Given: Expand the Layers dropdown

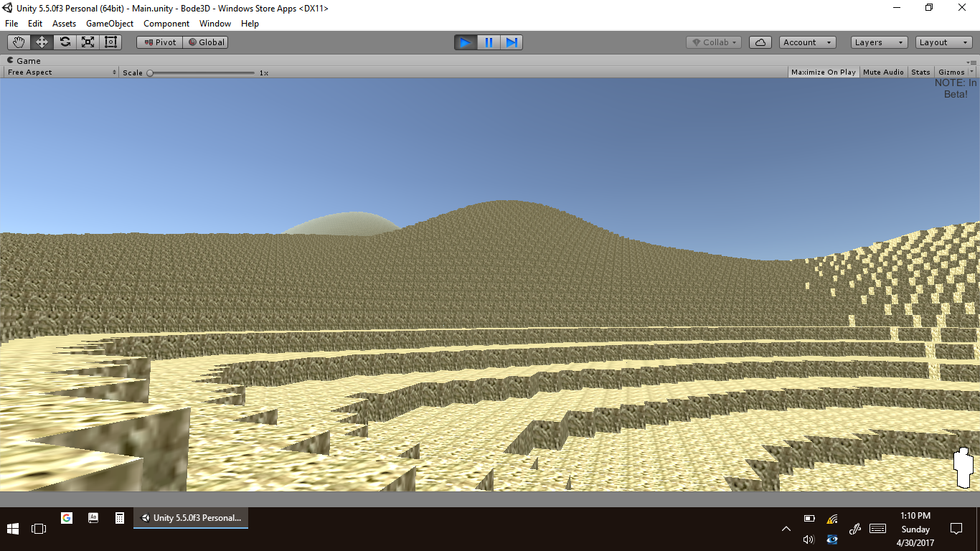Looking at the screenshot, I should pyautogui.click(x=879, y=42).
